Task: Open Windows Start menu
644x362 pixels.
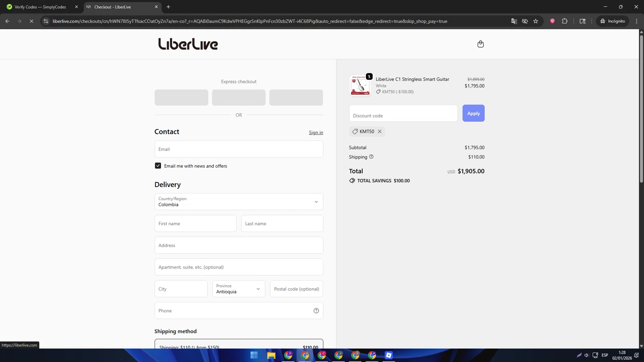Action: [x=254, y=355]
